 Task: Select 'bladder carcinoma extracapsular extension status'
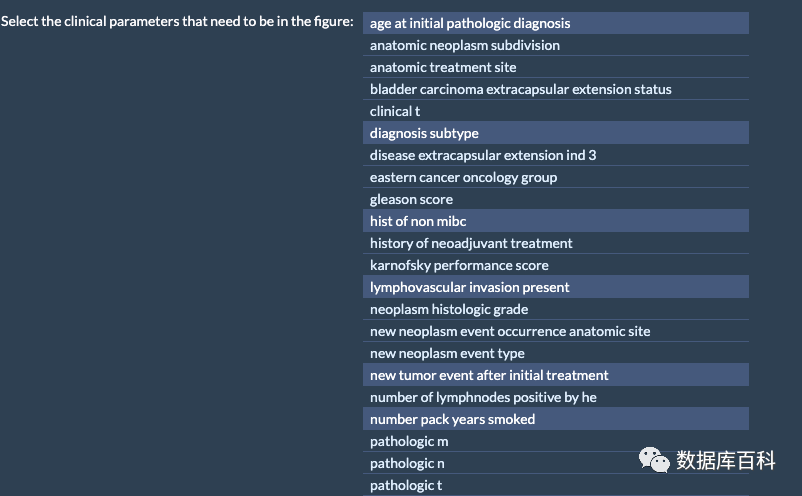[520, 89]
